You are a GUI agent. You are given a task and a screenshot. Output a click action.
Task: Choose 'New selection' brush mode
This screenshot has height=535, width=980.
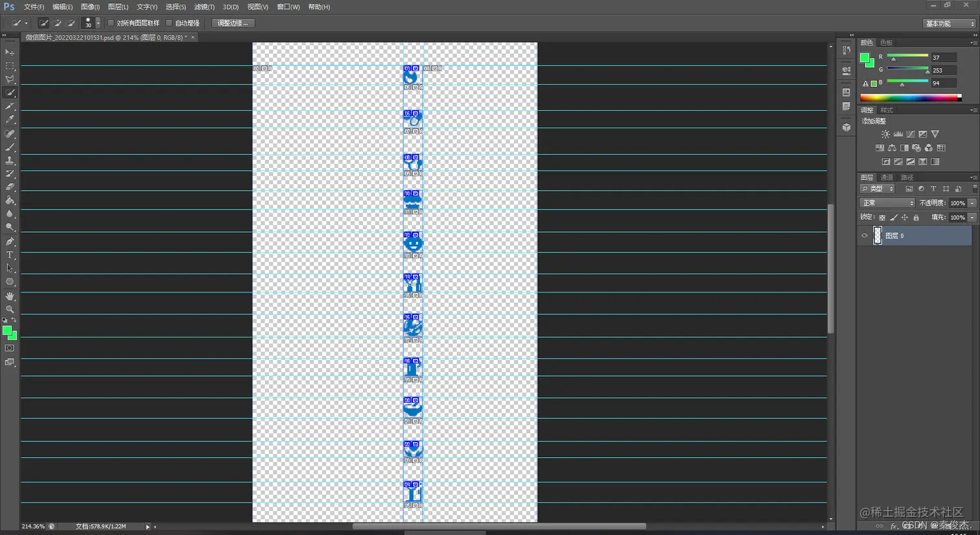[x=43, y=23]
